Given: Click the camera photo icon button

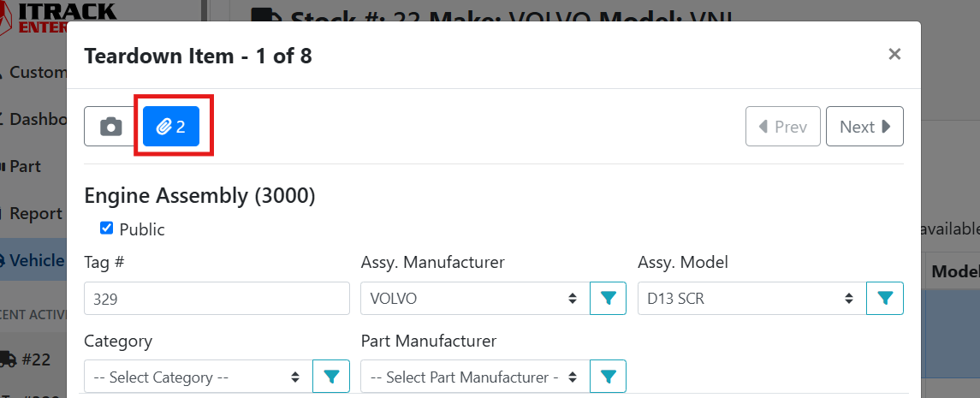Looking at the screenshot, I should 111,127.
